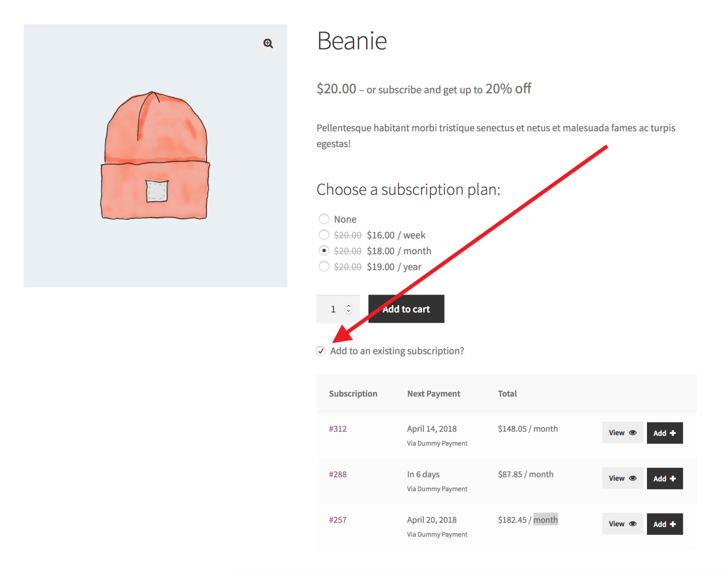This screenshot has width=728, height=575.
Task: Click Via Dummy Payment under In 6 days
Action: 437,489
